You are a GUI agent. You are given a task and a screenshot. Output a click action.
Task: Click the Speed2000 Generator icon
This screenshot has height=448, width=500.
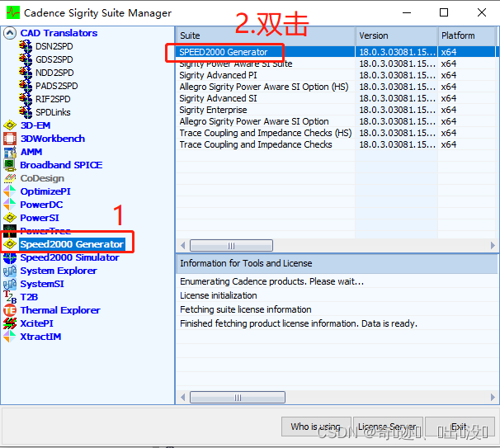pos(10,244)
